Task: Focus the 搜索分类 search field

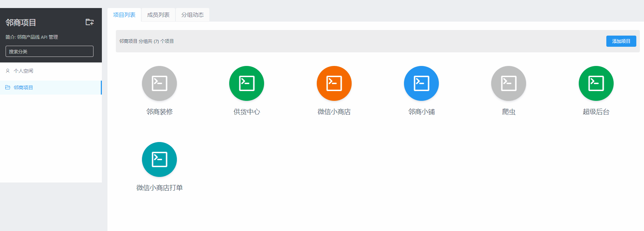Action: [50, 51]
